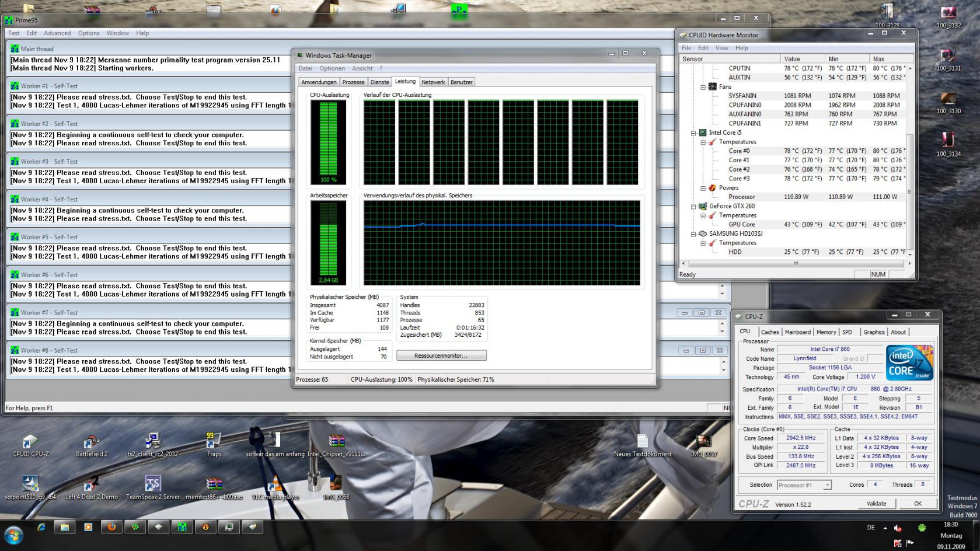The width and height of the screenshot is (980, 551).
Task: Open the Mainboard tab in CPU-Z
Action: [x=797, y=332]
